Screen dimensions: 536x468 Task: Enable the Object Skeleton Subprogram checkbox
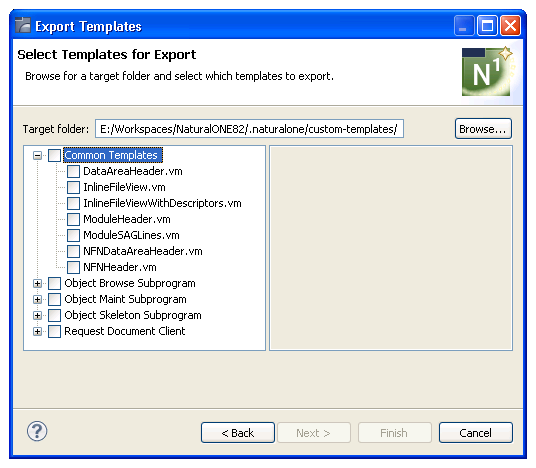[x=54, y=315]
